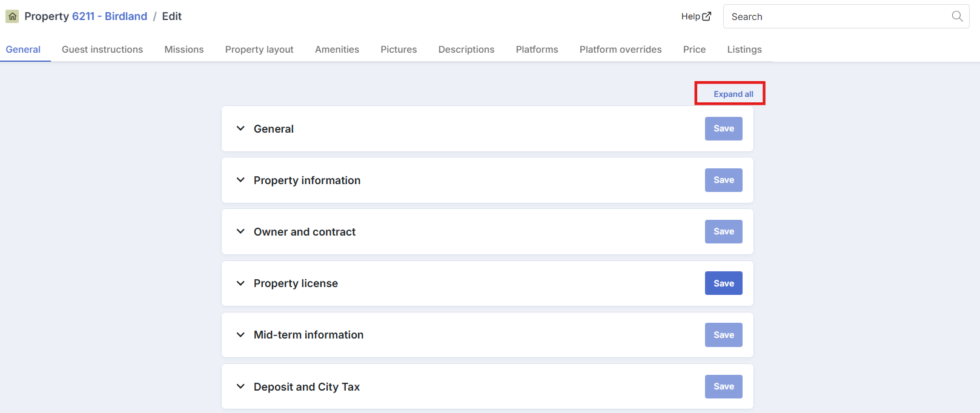Focus the Search input field
Screen dimensions: 980x413
click(x=846, y=16)
